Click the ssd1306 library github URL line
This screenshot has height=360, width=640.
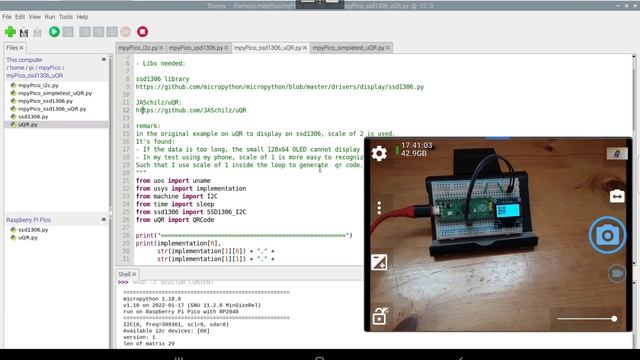pos(280,87)
